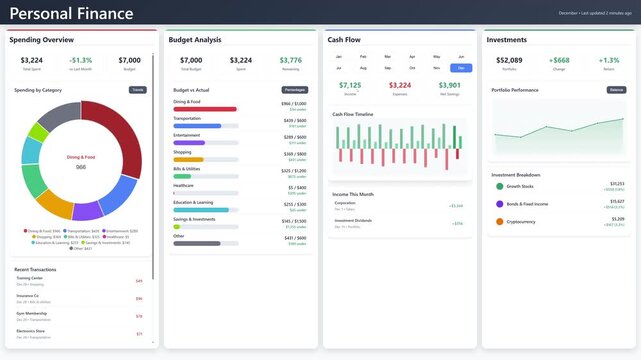Select the May month tab
Image resolution: width=641 pixels, height=360 pixels.
[x=437, y=57]
